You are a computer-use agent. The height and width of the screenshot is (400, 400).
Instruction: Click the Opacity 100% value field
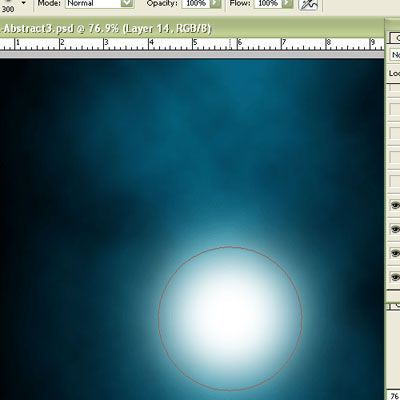196,3
